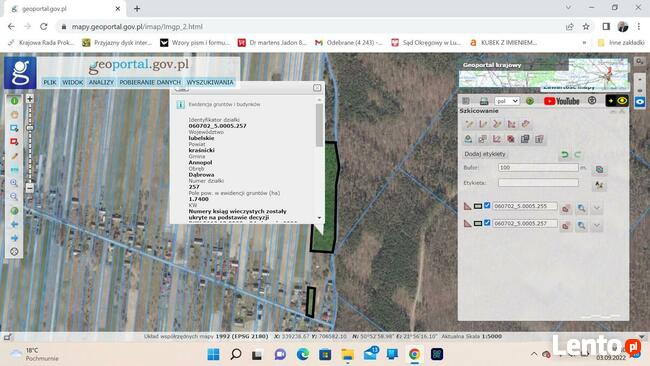This screenshot has width=650, height=366.
Task: Expand options for sketch 060702_5.0005.255
Action: coord(597,208)
